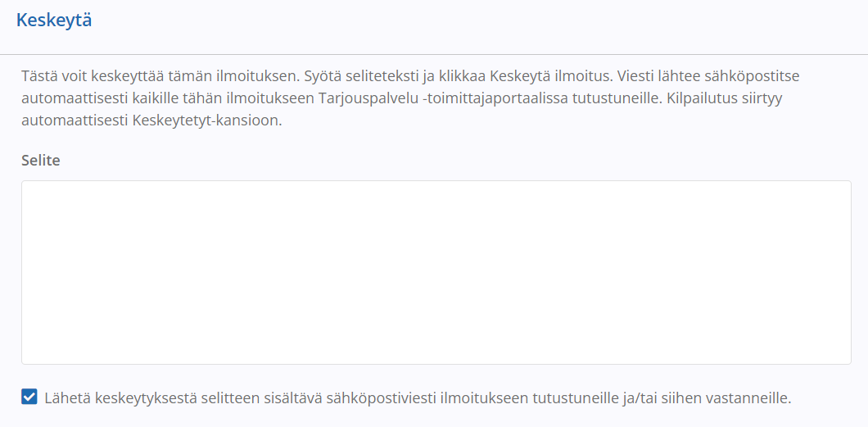Click the divider line below Keskeytä heading
Screen dimensions: 868x427
[x=434, y=54]
